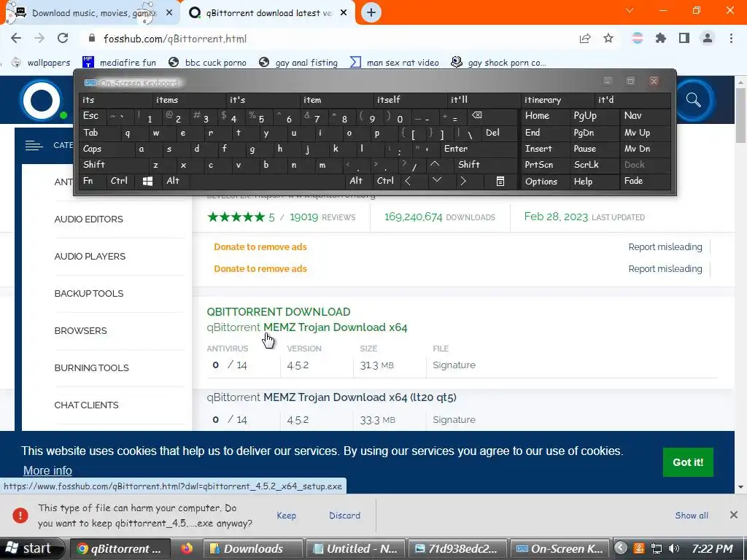Click the tab search chevron in title bar
Image resolution: width=747 pixels, height=560 pixels.
pyautogui.click(x=630, y=10)
